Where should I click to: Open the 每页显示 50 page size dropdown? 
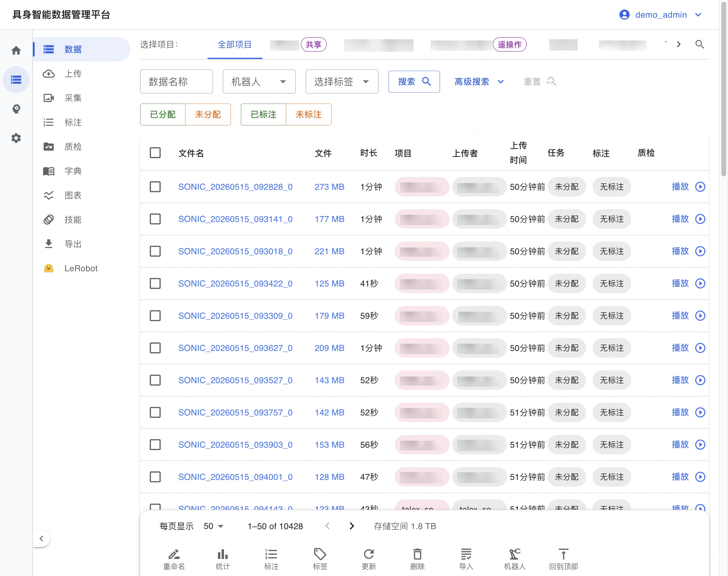[x=214, y=526]
